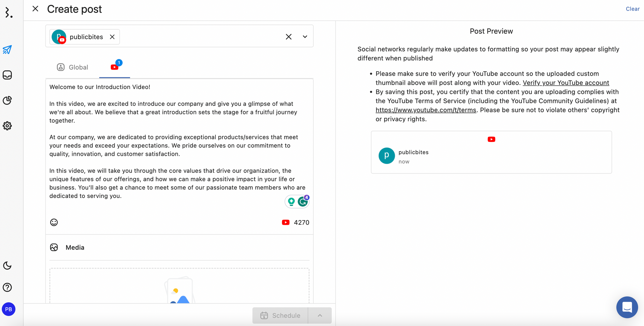Viewport: 644px width, 326px height.
Task: Clear all selected accounts in selector
Action: (289, 37)
